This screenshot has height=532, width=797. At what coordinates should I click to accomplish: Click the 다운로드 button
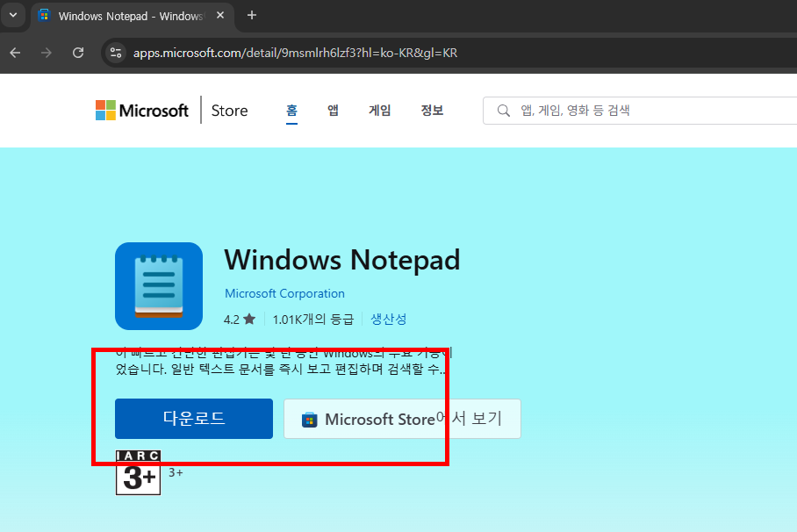point(194,419)
